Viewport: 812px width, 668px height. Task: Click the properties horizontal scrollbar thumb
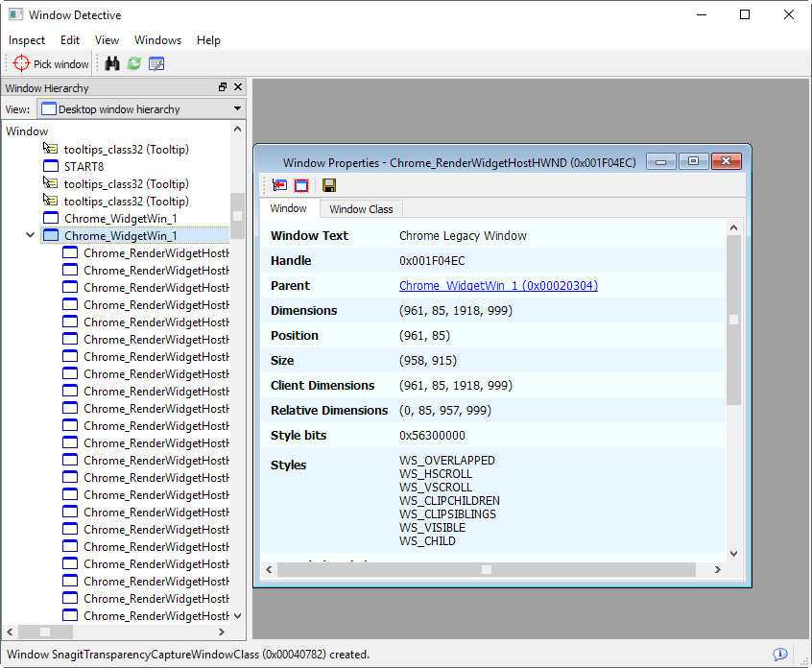[x=487, y=569]
